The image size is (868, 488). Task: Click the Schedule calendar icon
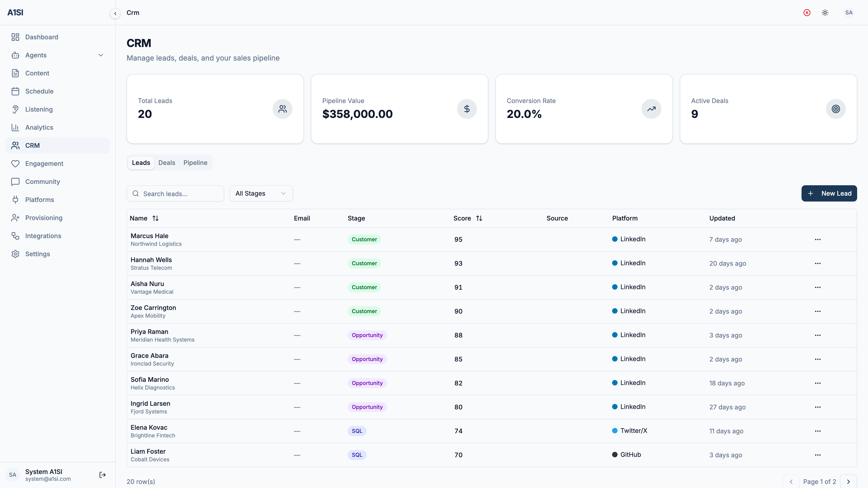(15, 91)
